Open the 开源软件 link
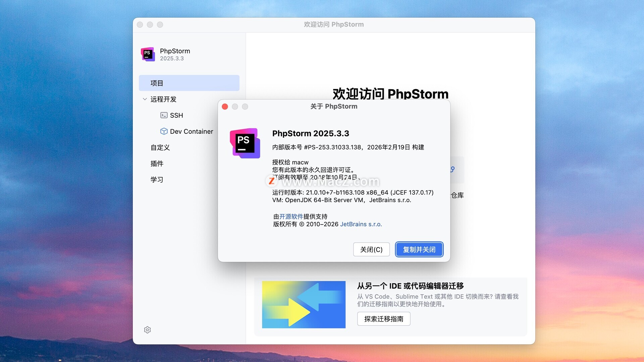This screenshot has height=362, width=644. (291, 217)
